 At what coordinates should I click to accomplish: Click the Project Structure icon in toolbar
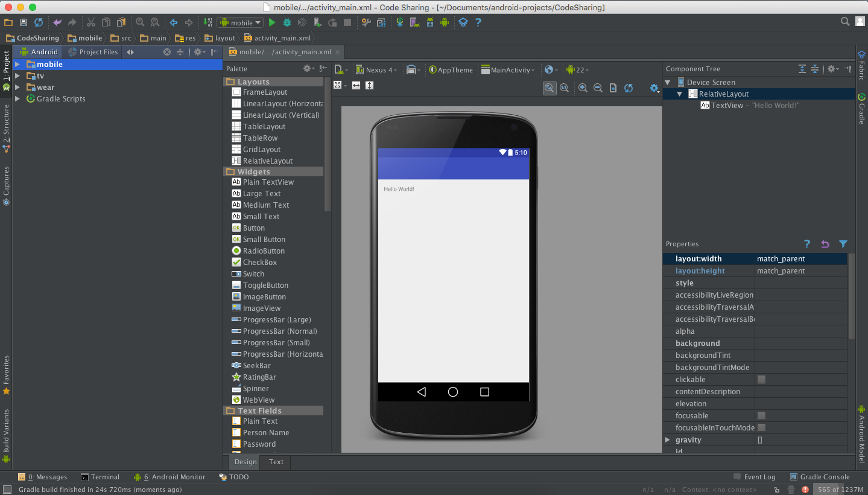click(381, 22)
